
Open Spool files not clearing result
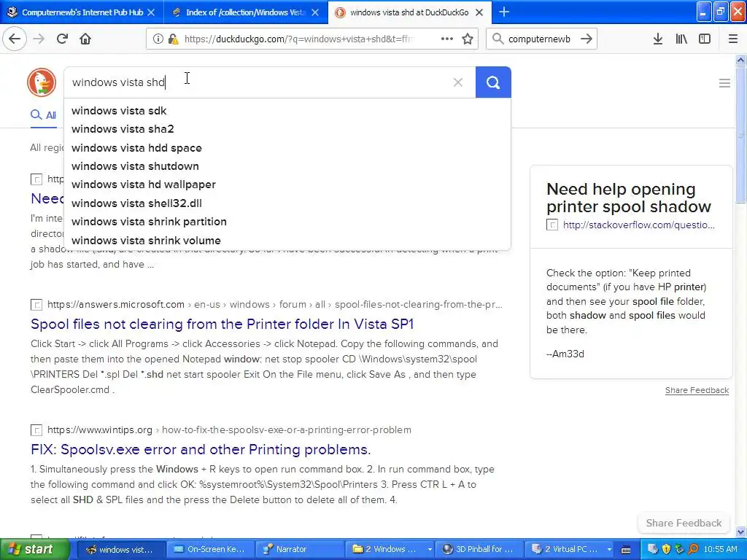point(222,324)
